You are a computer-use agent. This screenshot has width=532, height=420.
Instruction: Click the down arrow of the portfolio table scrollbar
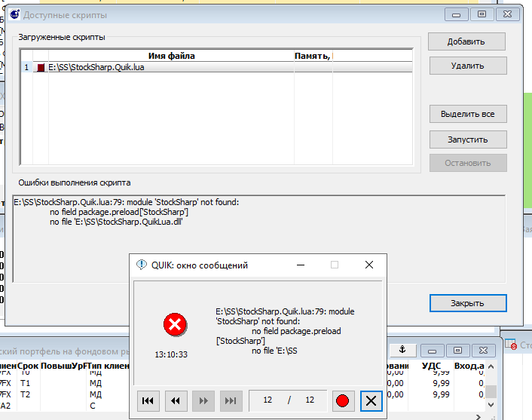[x=491, y=404]
